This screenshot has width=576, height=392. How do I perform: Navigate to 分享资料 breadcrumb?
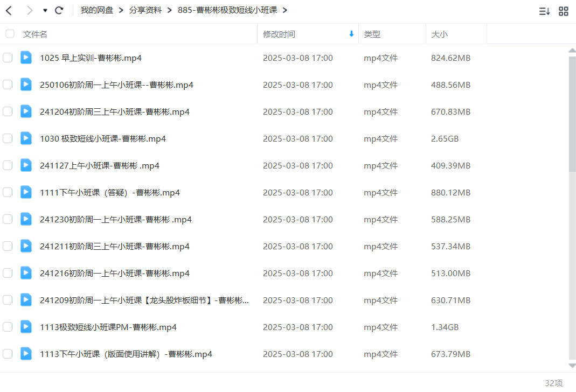(145, 10)
